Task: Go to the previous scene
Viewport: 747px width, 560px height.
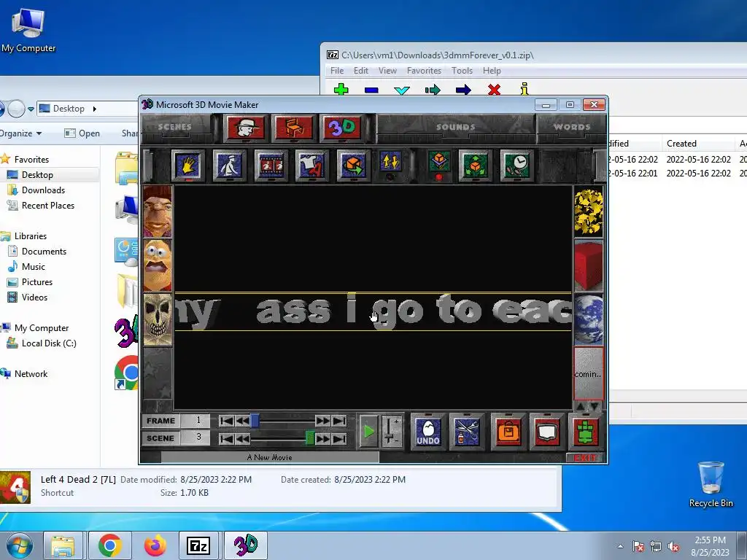Action: coord(242,438)
